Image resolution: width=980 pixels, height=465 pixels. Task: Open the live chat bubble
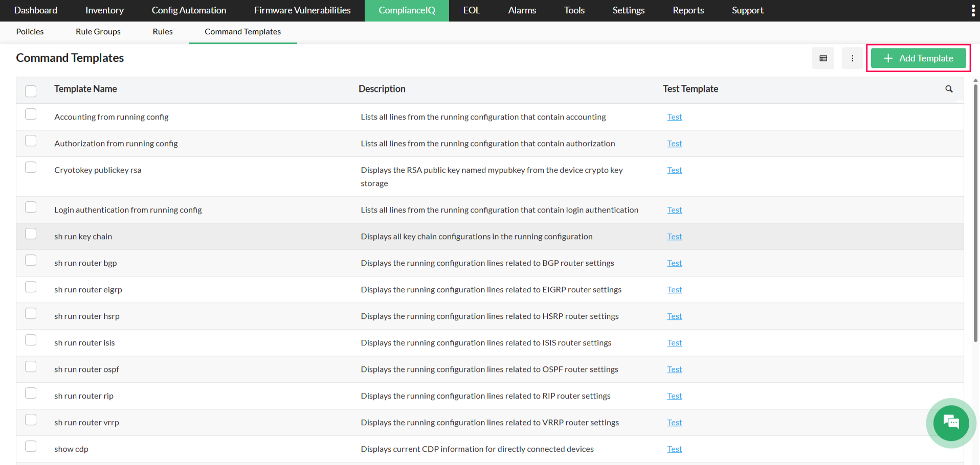pos(951,423)
